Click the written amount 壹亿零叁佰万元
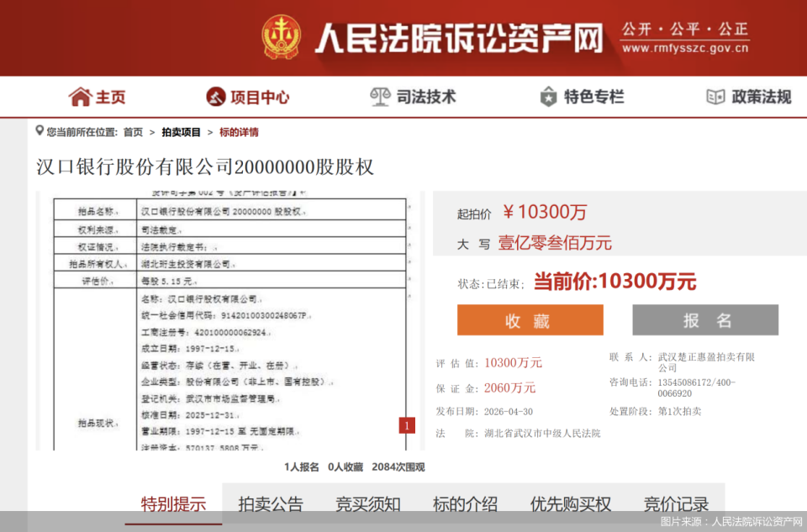This screenshot has width=807, height=532. coord(555,243)
